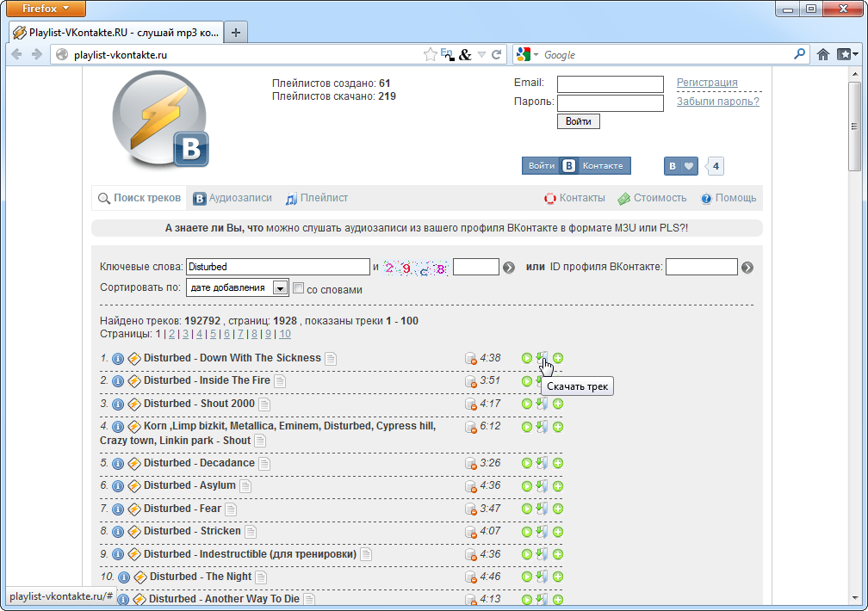This screenshot has width=868, height=611.
Task: Click the lightning icon beside Shout 2000
Action: click(x=134, y=404)
